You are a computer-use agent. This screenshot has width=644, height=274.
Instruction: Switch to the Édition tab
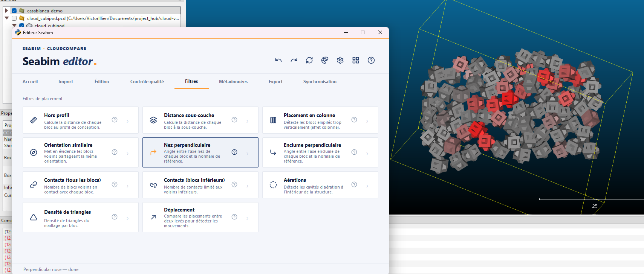[102, 82]
